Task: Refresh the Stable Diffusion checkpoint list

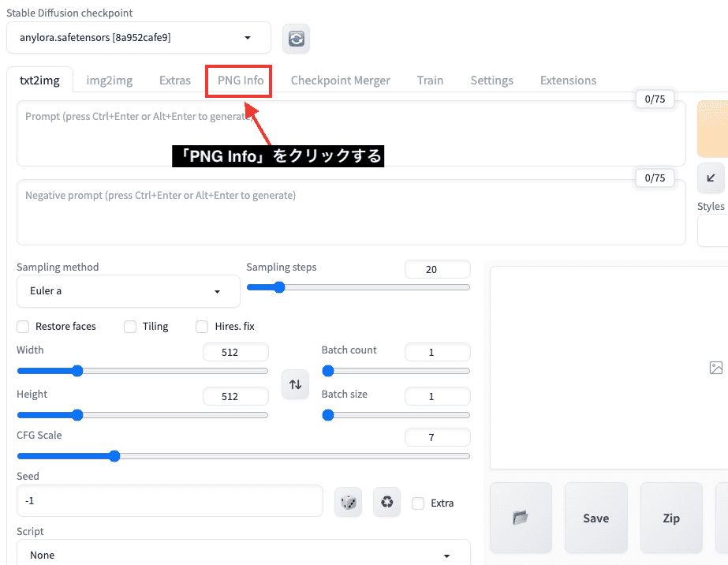Action: (x=296, y=37)
